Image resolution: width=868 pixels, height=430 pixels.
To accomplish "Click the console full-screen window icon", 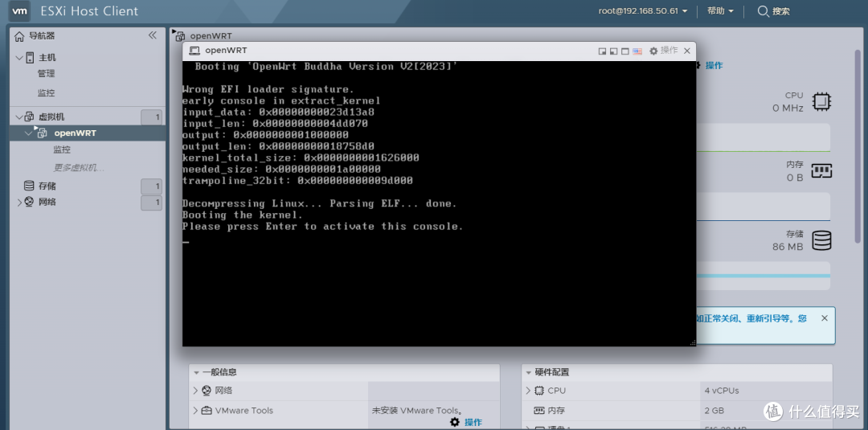I will 624,51.
